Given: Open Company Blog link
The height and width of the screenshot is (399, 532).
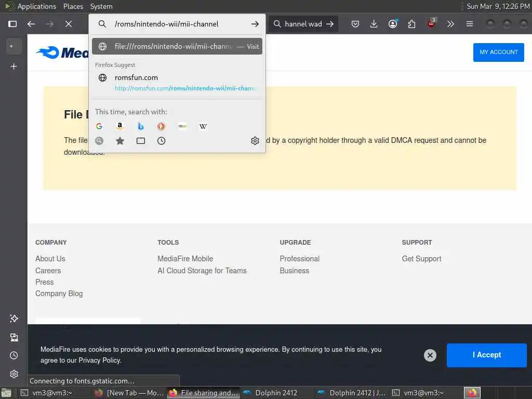Looking at the screenshot, I should (59, 294).
